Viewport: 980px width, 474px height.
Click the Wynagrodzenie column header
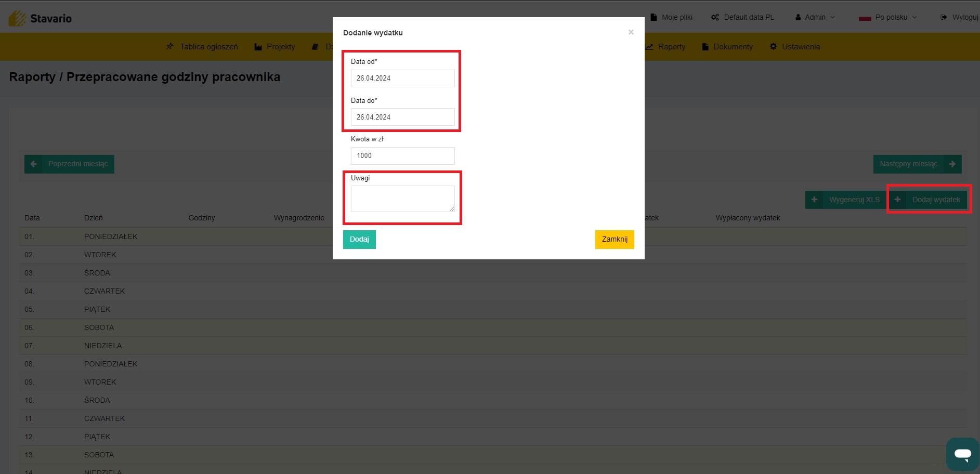click(299, 218)
